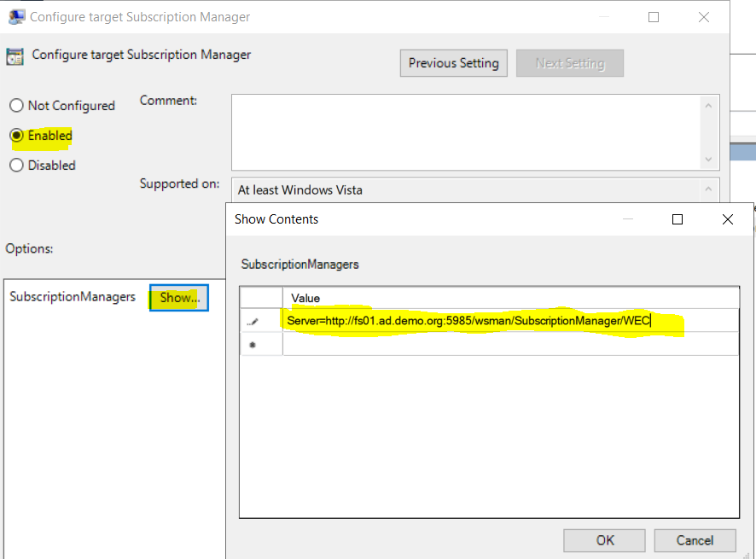Click the scroll-up arrow on the Comment box
Image resolution: width=756 pixels, height=559 pixels.
[x=709, y=104]
